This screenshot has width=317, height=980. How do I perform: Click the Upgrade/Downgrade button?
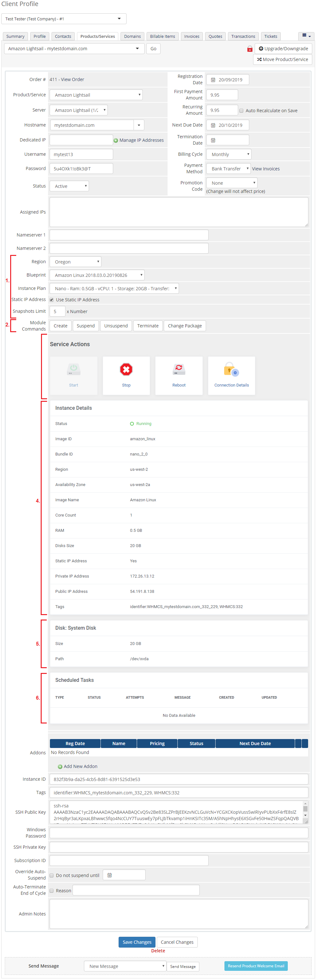coord(284,49)
